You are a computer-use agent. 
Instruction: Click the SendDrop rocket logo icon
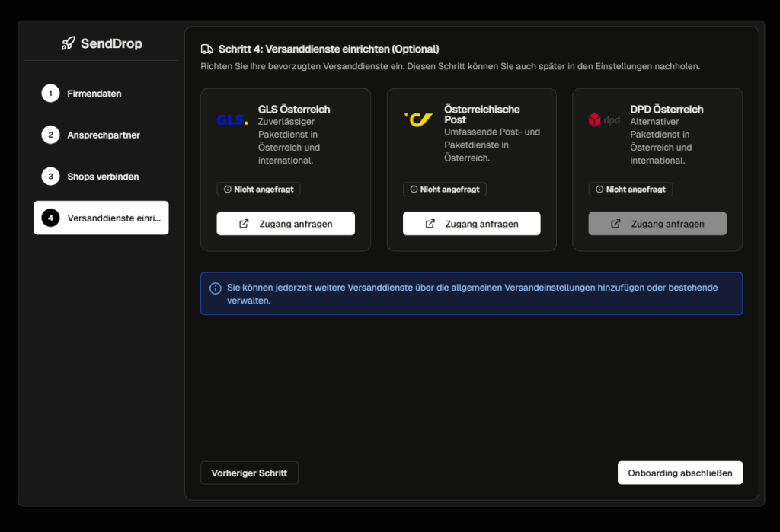(x=68, y=43)
